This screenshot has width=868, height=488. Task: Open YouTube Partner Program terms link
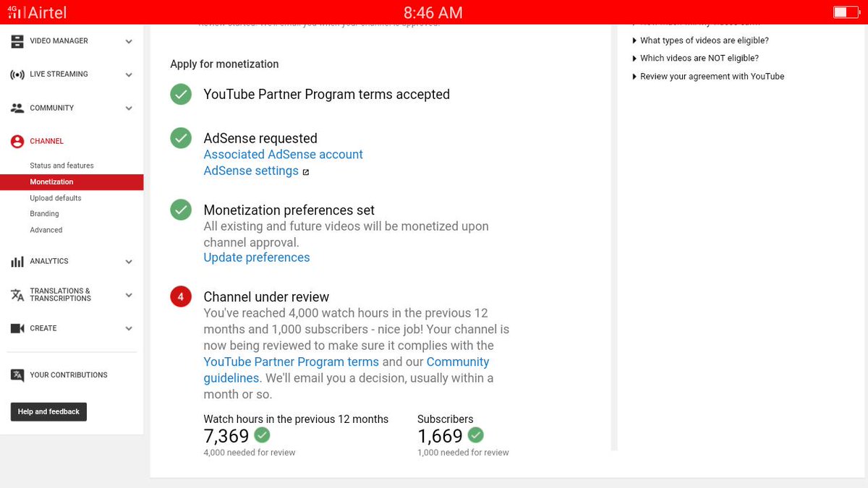pos(292,361)
